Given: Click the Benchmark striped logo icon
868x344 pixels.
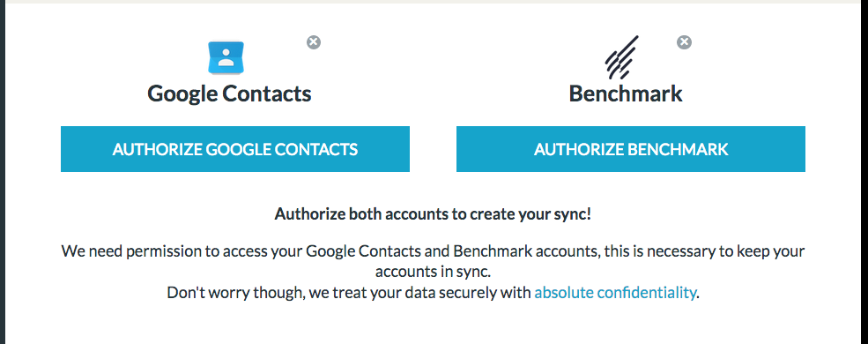Looking at the screenshot, I should click(x=621, y=57).
